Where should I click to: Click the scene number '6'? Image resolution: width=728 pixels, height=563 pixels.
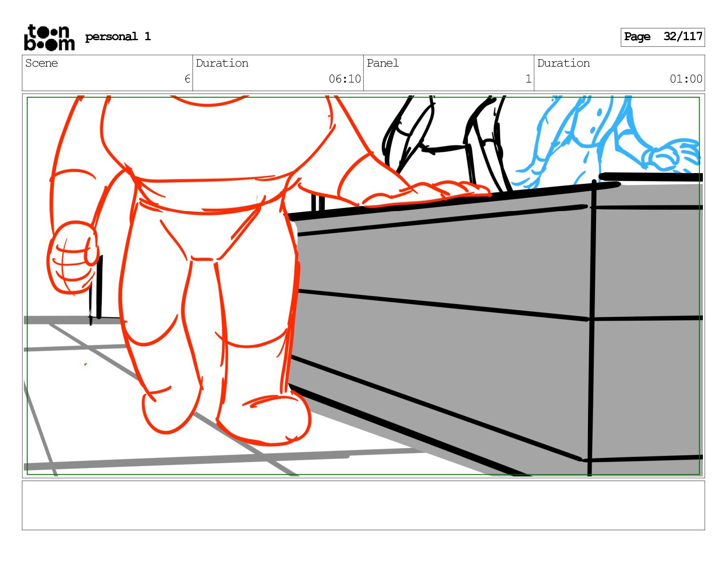[x=187, y=79]
